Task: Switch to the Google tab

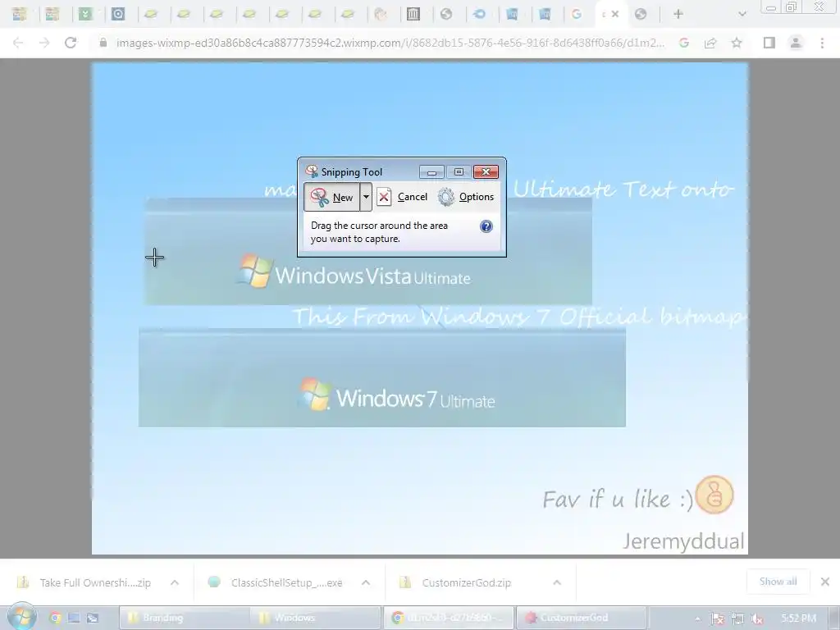Action: (577, 15)
